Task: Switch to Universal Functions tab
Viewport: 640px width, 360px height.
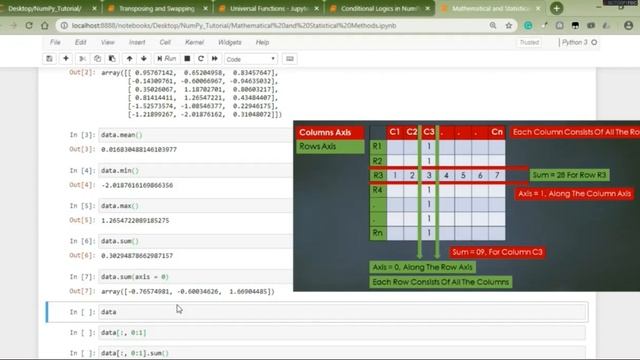Action: [268, 8]
